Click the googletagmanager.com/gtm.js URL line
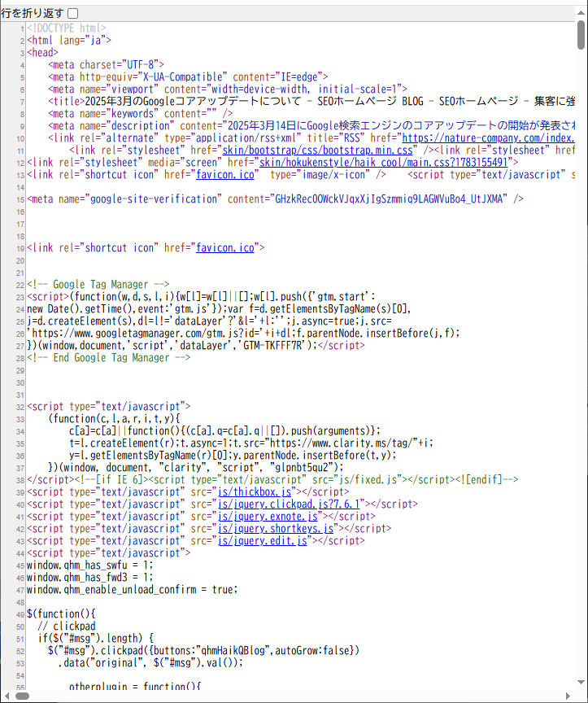 pos(243,333)
